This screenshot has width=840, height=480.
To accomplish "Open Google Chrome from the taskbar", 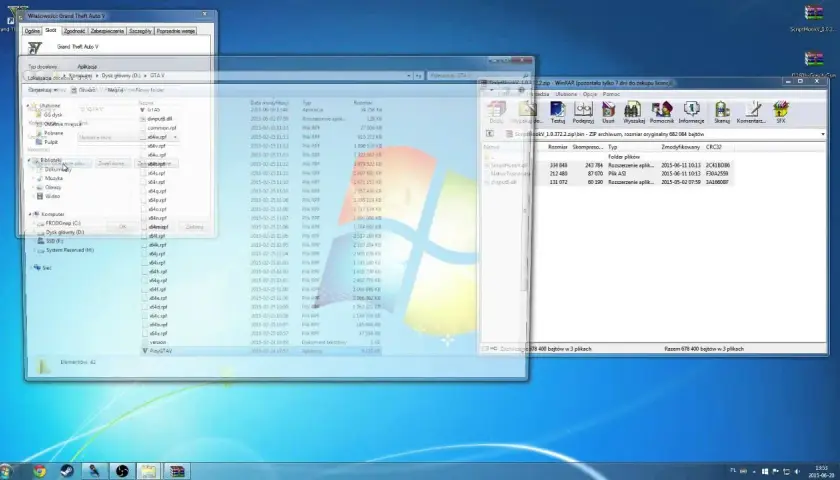I will point(39,471).
